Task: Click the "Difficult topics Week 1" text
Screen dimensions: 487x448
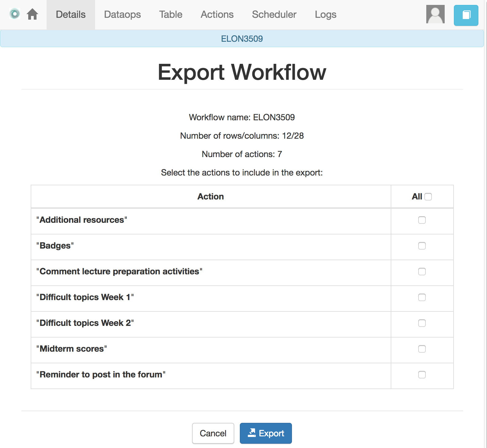Action: coord(85,297)
